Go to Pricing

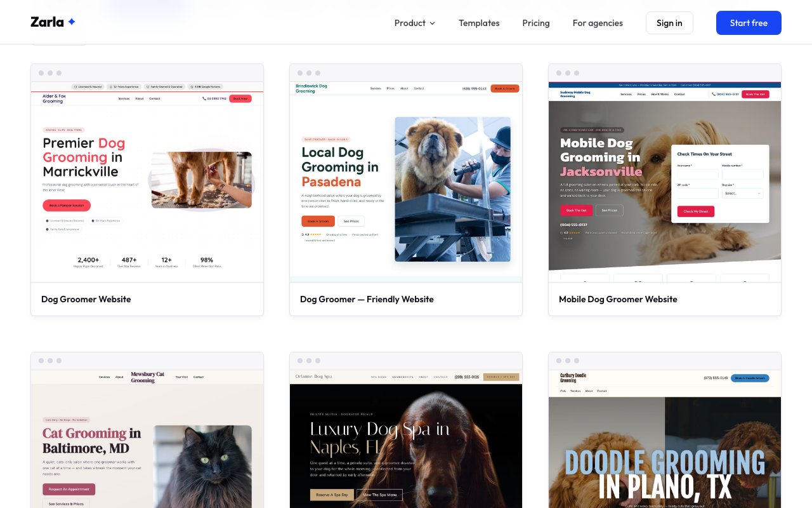(536, 23)
